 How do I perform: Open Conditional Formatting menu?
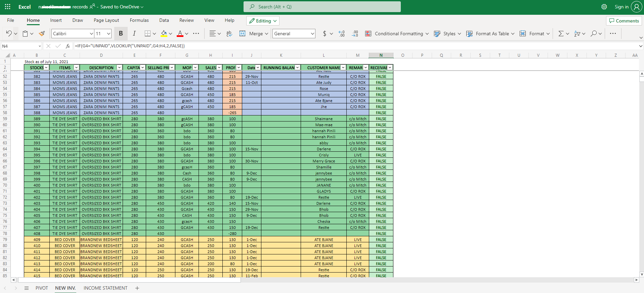[x=397, y=34]
